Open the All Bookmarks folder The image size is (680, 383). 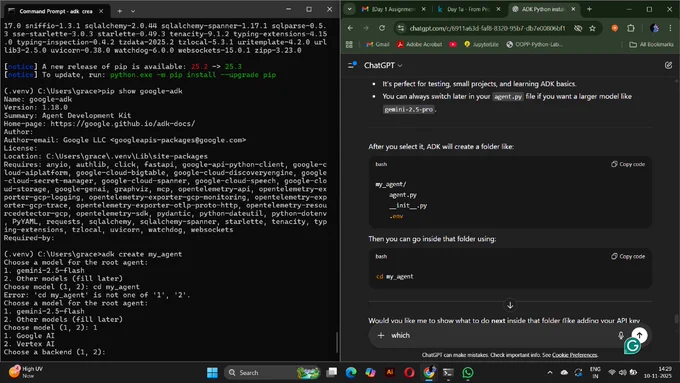[651, 44]
